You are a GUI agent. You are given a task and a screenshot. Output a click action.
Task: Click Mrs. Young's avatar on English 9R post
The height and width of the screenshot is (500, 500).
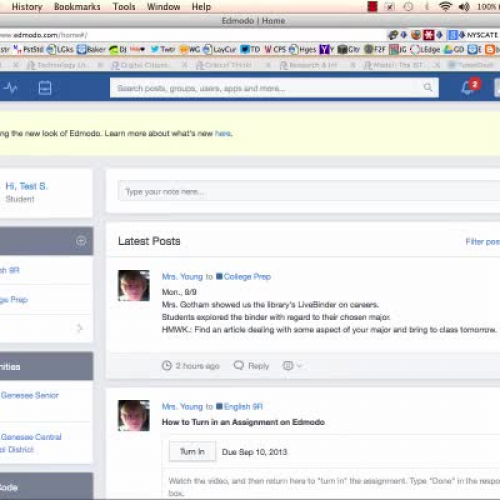(x=134, y=416)
